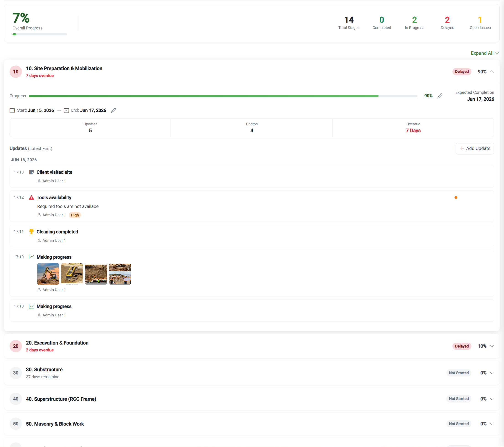Click the JUN 18, 2026 date header
Viewport: 504px width, 447px height.
[24, 160]
